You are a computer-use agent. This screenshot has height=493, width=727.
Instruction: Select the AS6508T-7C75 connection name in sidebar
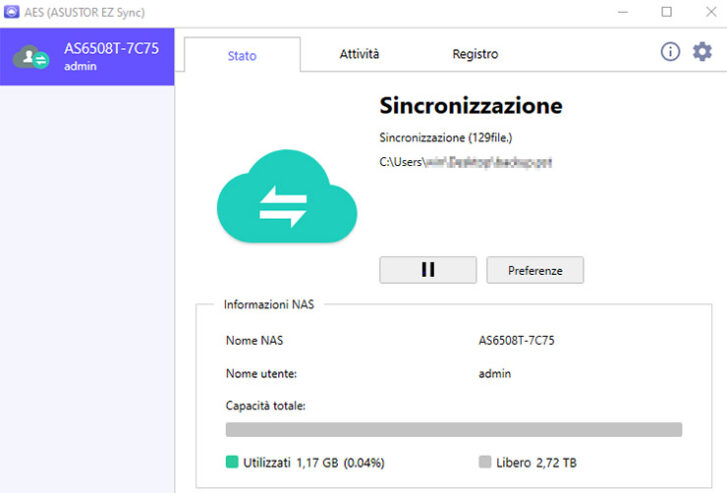click(x=111, y=48)
